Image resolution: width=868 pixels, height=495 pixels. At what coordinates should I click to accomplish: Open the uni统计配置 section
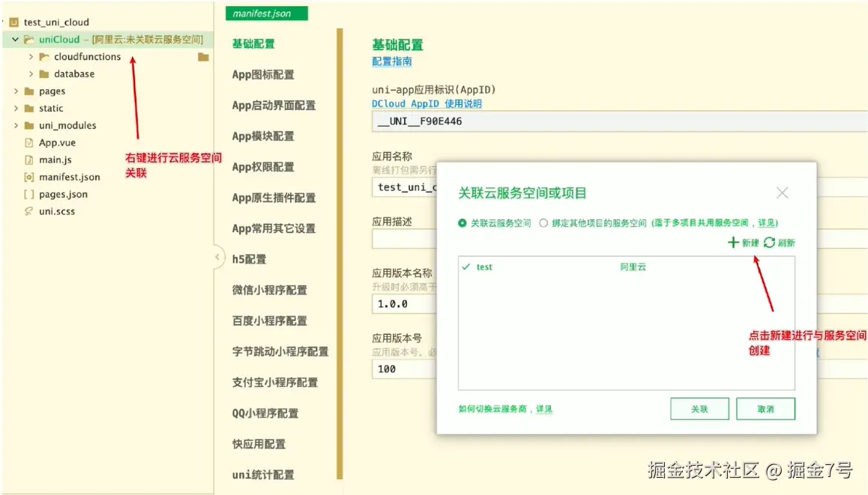click(263, 475)
